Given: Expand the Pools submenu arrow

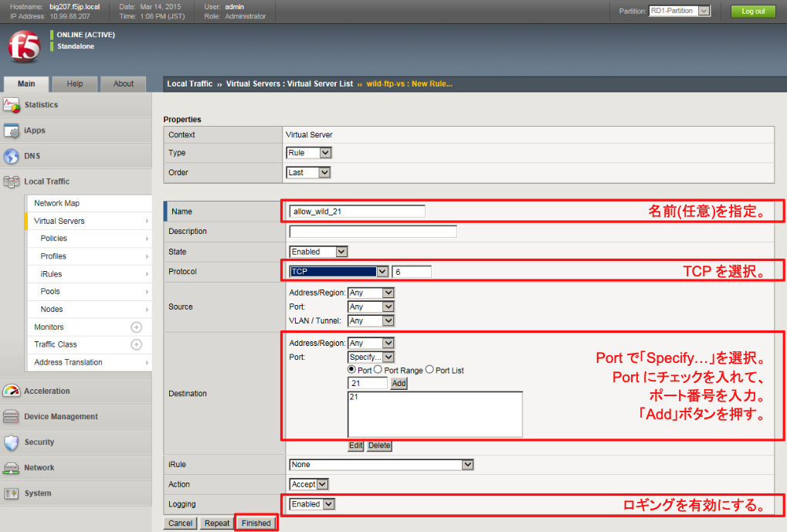Looking at the screenshot, I should point(147,292).
